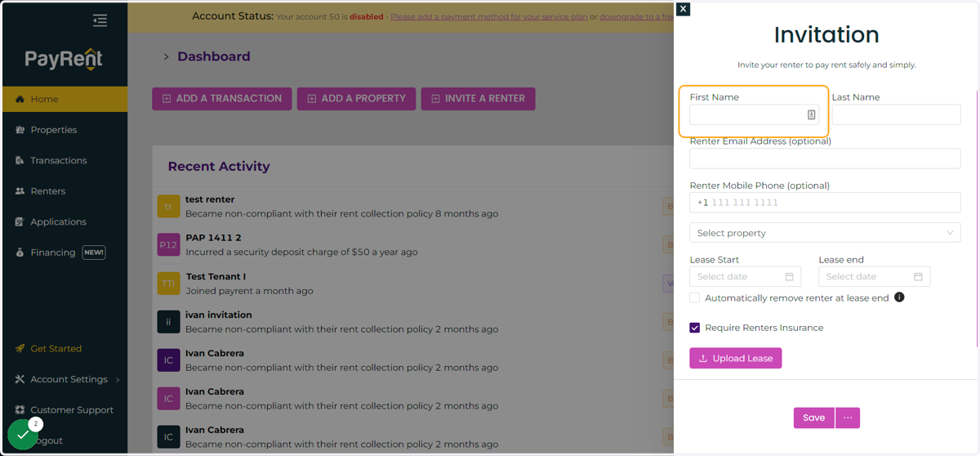Open the add payment method link

(489, 16)
